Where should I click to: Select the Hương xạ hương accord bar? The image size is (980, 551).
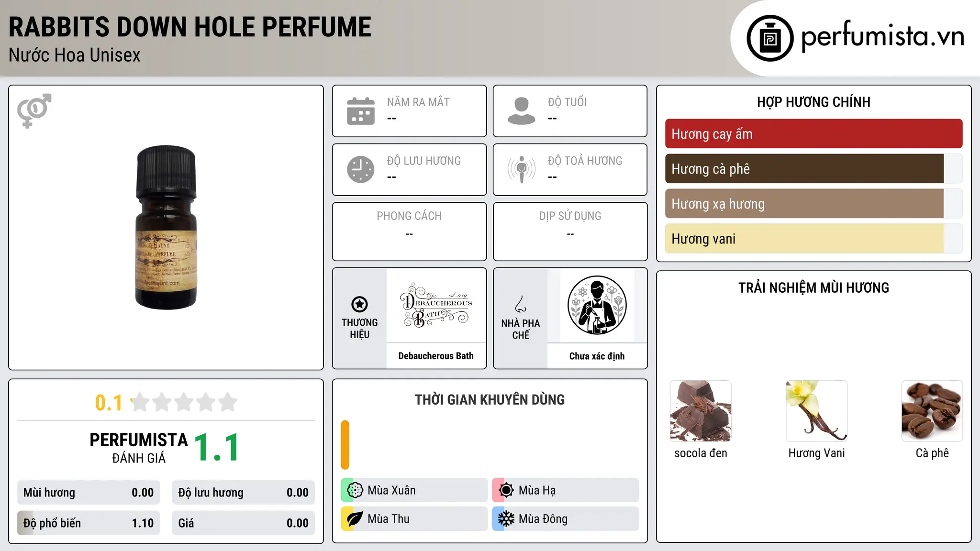[813, 204]
